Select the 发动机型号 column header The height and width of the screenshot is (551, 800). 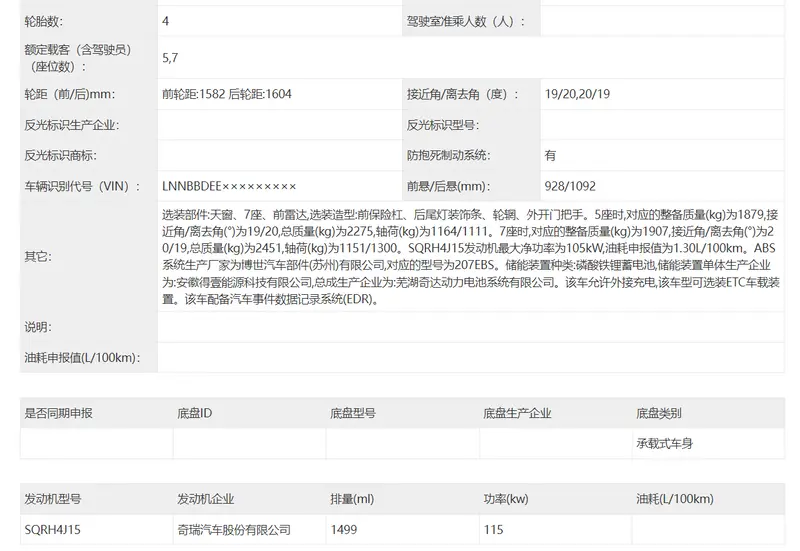click(x=53, y=499)
